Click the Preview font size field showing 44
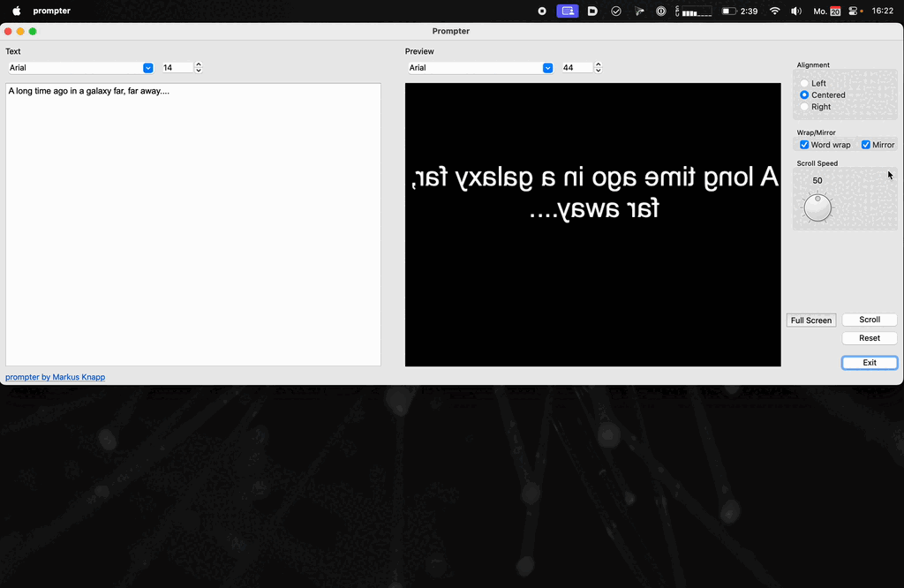The height and width of the screenshot is (588, 904). click(576, 68)
